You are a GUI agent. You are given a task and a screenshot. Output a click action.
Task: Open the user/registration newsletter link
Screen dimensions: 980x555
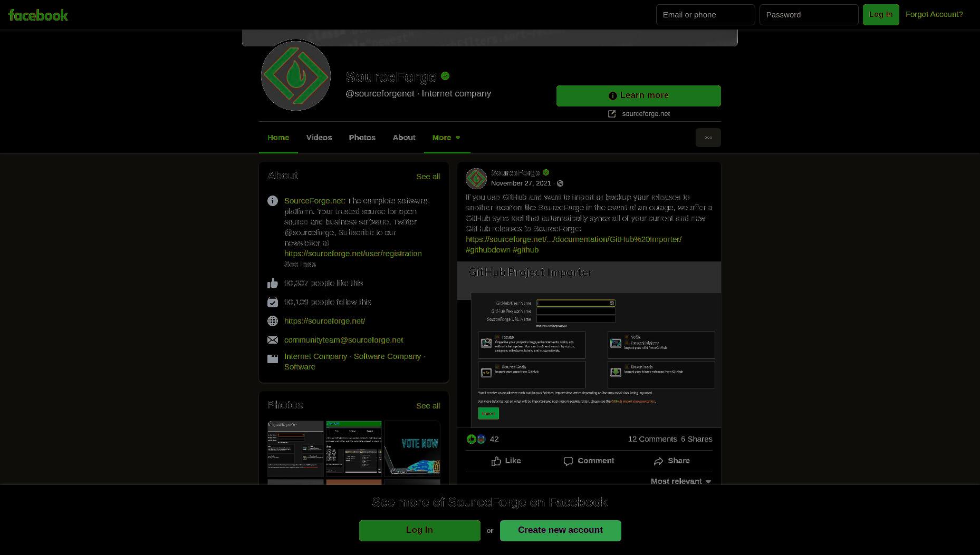[353, 254]
